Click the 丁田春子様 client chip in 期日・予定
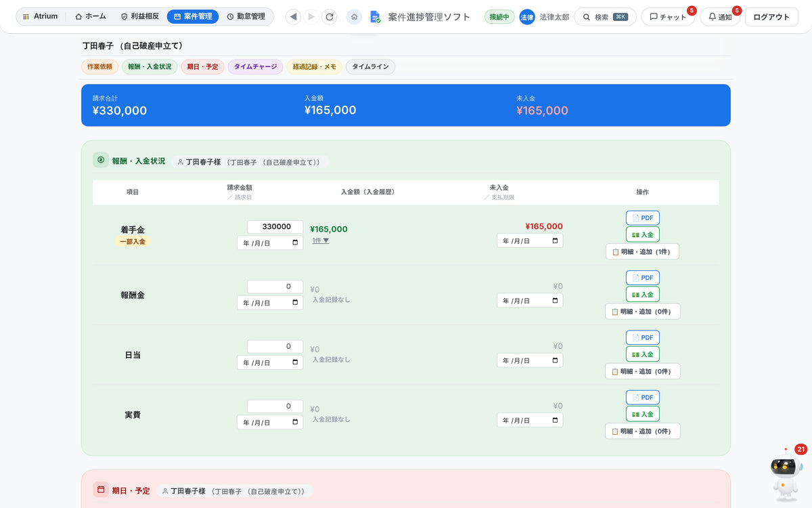Viewport: 812px width, 508px height. (234, 491)
